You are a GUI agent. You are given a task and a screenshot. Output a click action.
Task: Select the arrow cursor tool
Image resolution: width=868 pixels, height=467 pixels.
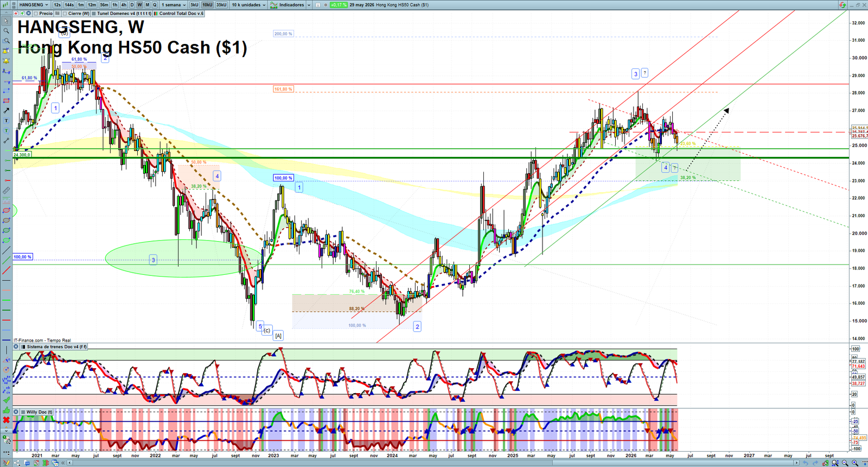pyautogui.click(x=7, y=21)
